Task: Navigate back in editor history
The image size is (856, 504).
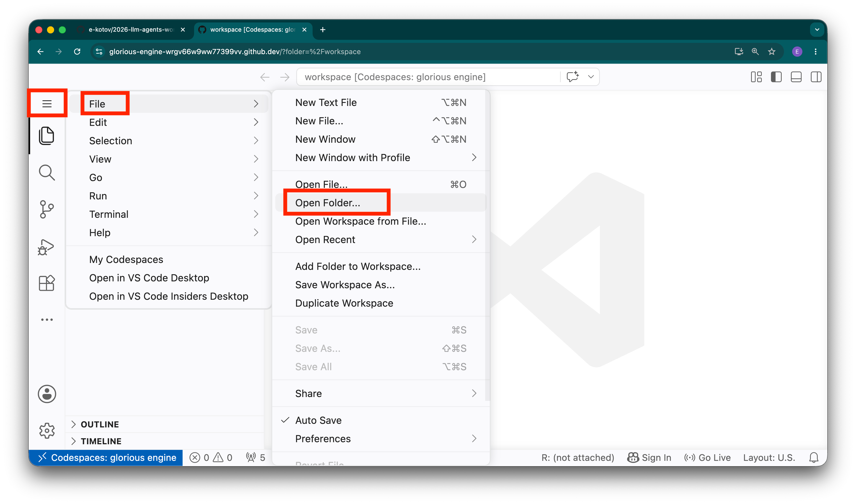Action: 265,77
